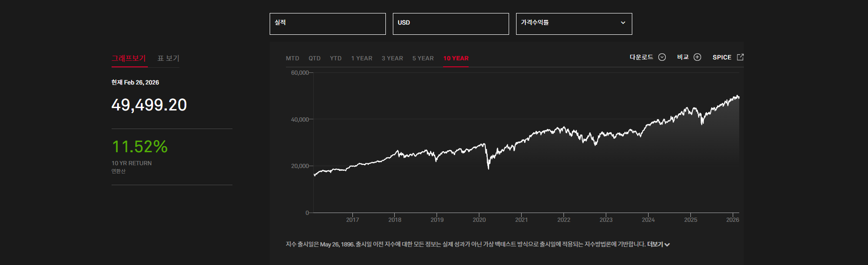Select MTD time range
The image size is (868, 265).
point(292,58)
